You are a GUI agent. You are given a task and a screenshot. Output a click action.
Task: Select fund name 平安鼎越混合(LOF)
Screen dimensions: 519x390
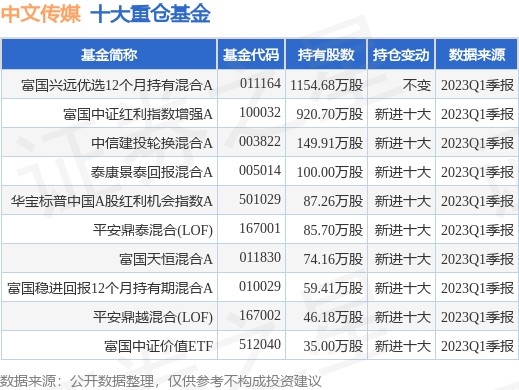coord(153,317)
